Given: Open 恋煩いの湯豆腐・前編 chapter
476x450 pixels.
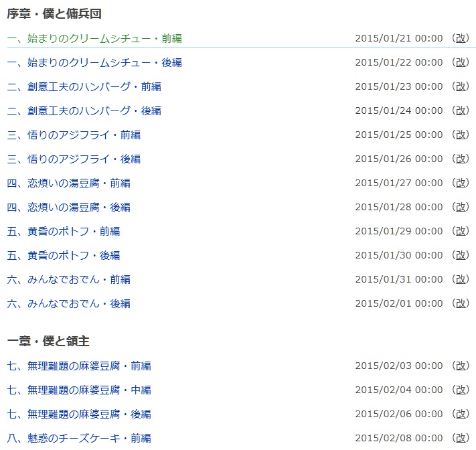Looking at the screenshot, I should 68,183.
